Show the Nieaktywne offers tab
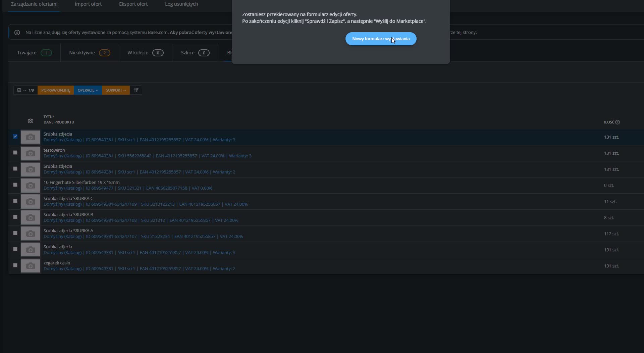644x353 pixels. coord(90,53)
